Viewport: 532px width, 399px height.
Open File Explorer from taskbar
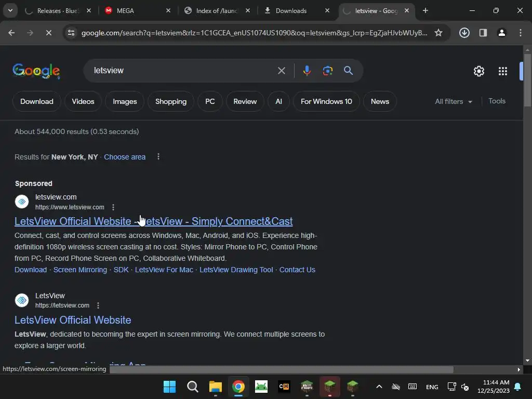[x=216, y=387]
